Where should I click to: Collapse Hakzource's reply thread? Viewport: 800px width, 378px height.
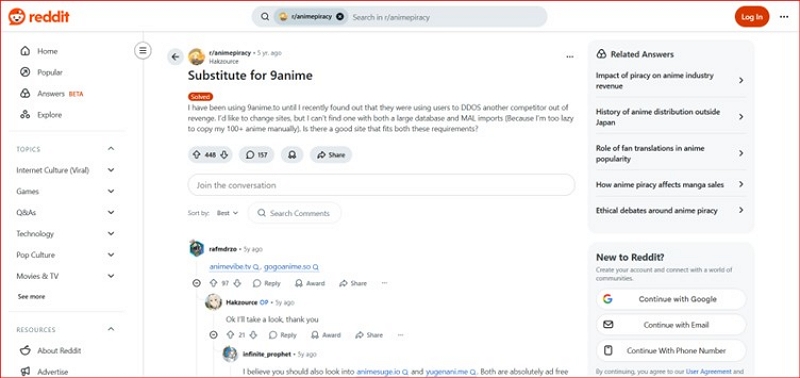point(213,335)
